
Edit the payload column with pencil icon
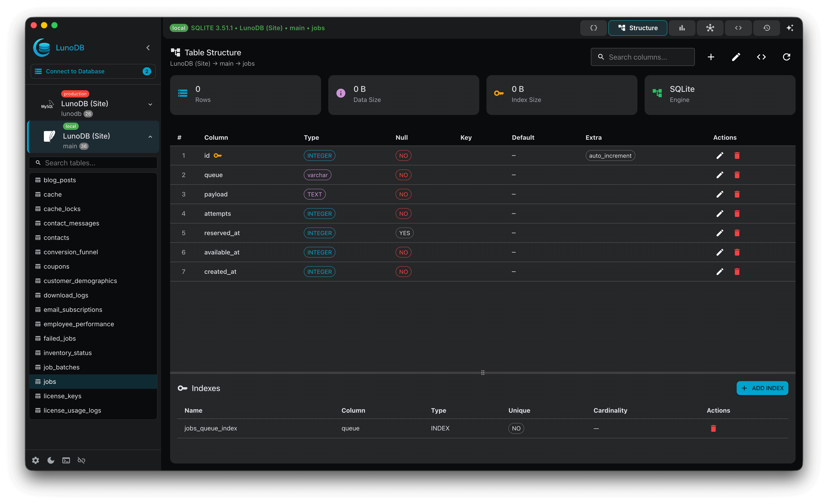720,194
